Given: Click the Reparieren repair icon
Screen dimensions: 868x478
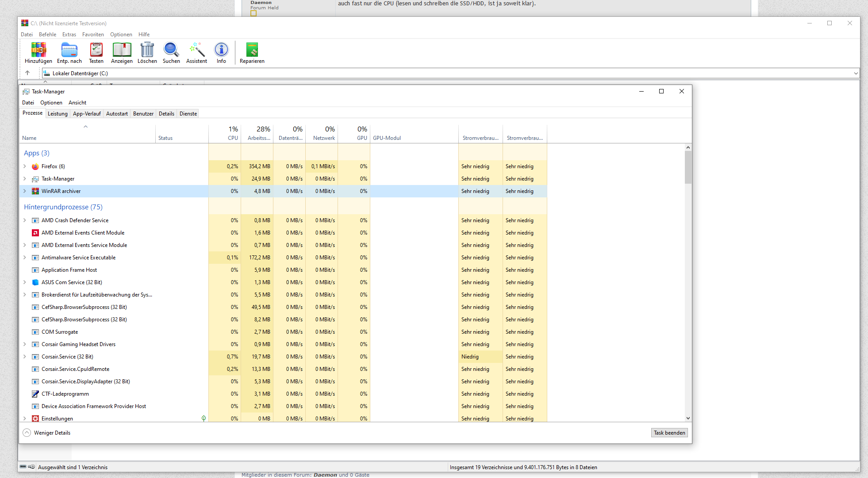Looking at the screenshot, I should point(252,50).
